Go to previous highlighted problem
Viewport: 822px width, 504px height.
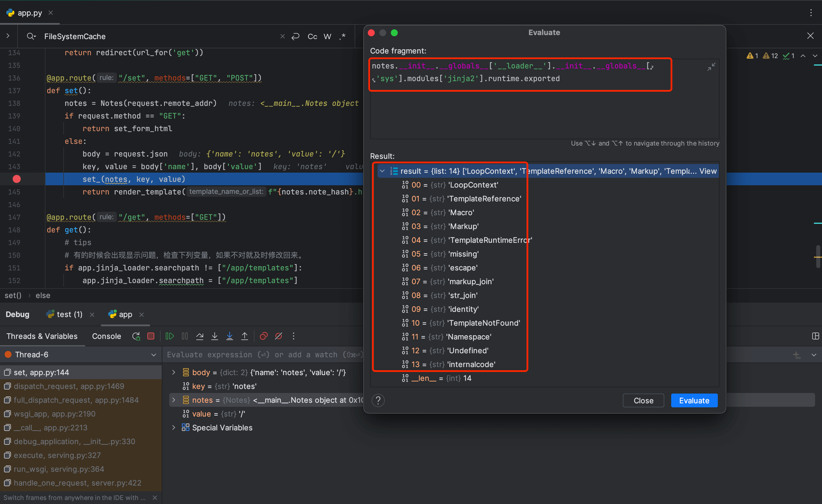(x=803, y=56)
